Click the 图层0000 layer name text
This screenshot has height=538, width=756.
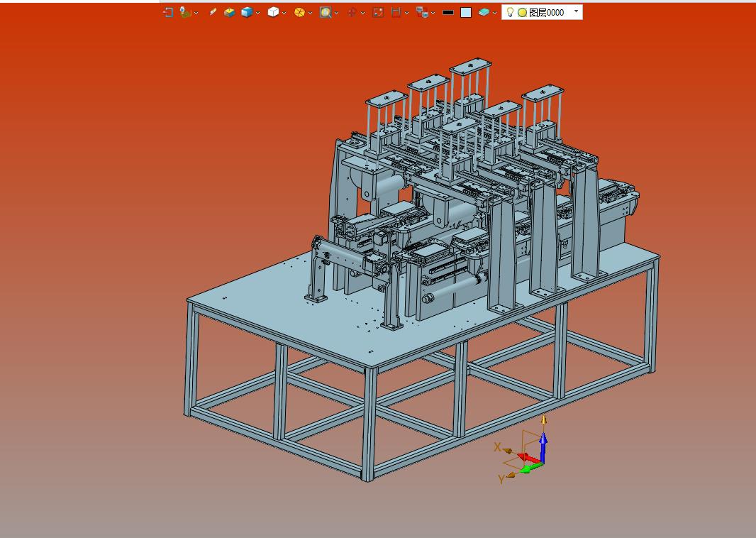[546, 13]
